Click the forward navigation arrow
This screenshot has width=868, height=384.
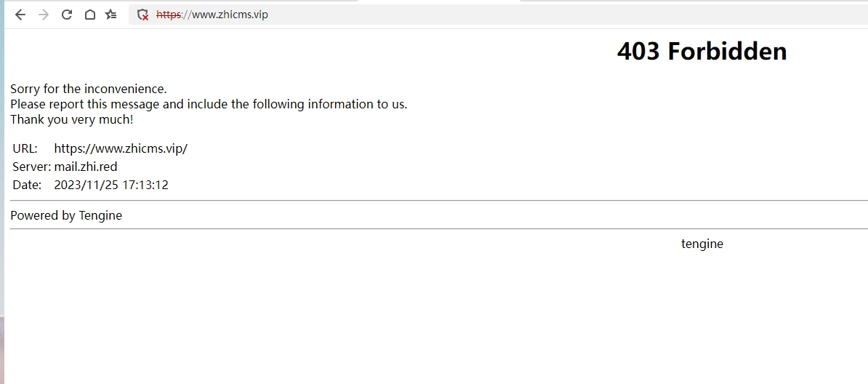click(x=43, y=15)
